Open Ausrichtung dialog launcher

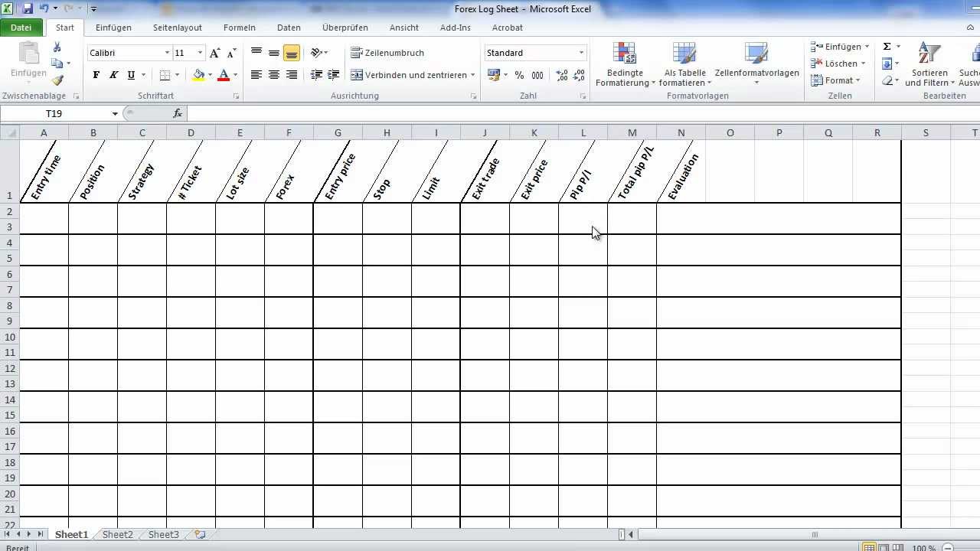pyautogui.click(x=473, y=96)
